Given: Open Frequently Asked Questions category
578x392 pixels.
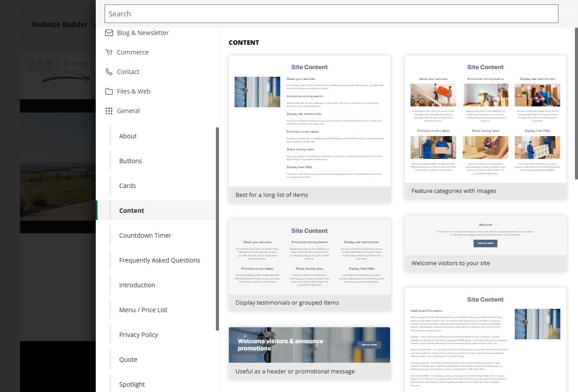Looking at the screenshot, I should [160, 260].
